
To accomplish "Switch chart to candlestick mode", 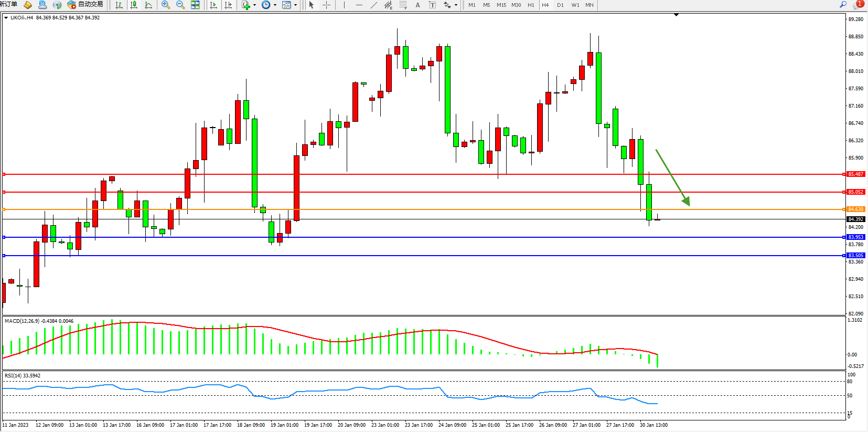I will point(134,5).
